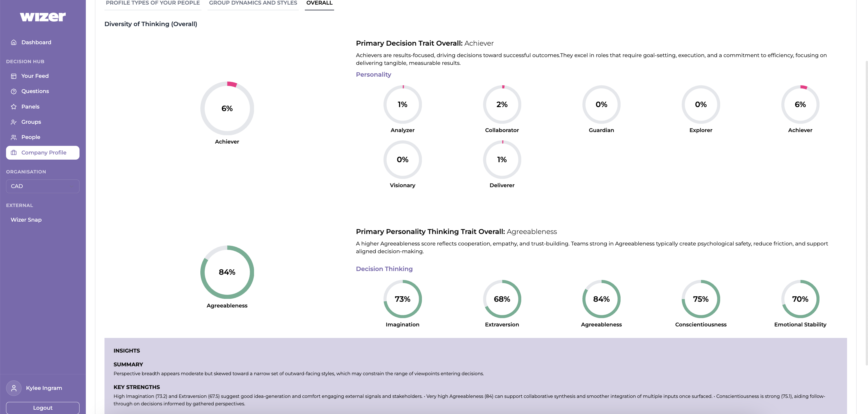The height and width of the screenshot is (414, 868).
Task: Click the large 84% Agreeableness progress ring
Action: point(227,272)
